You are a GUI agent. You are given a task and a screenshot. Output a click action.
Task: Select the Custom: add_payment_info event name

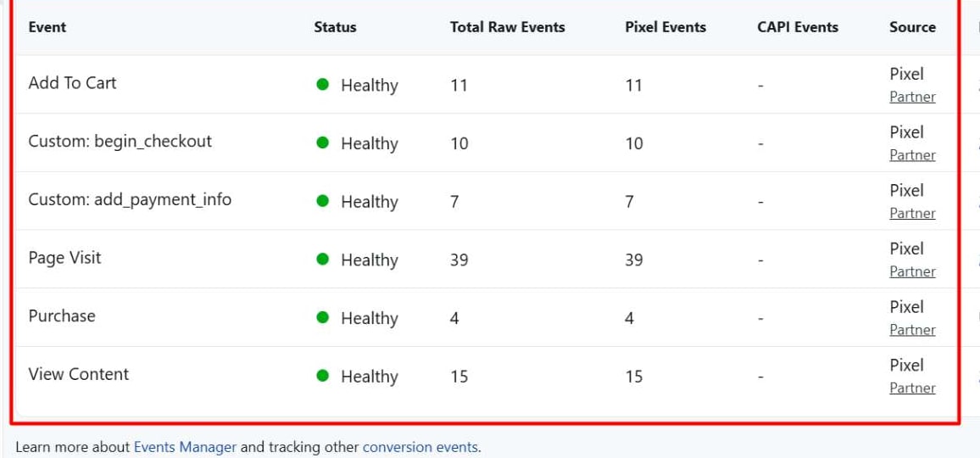point(130,199)
